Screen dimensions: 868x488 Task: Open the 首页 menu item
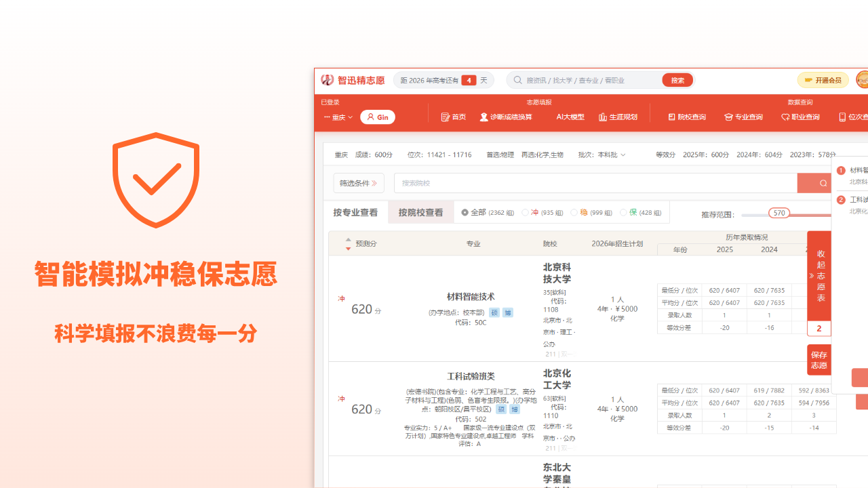(x=453, y=117)
